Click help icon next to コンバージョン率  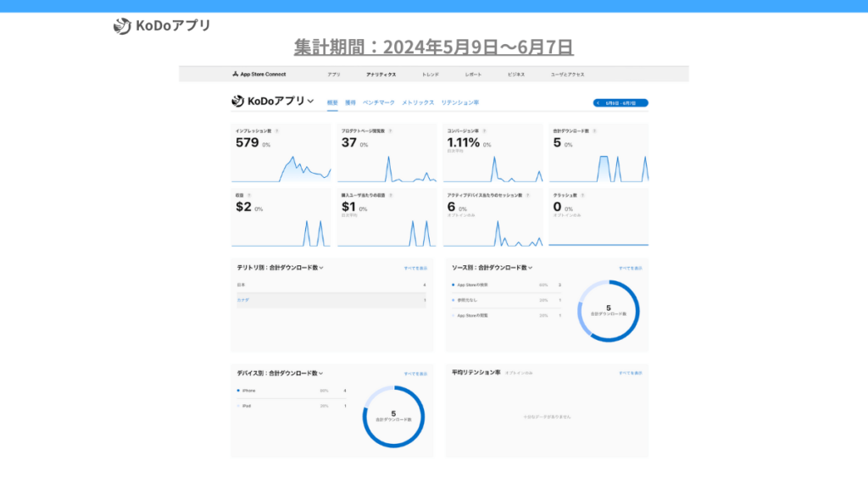(x=484, y=131)
